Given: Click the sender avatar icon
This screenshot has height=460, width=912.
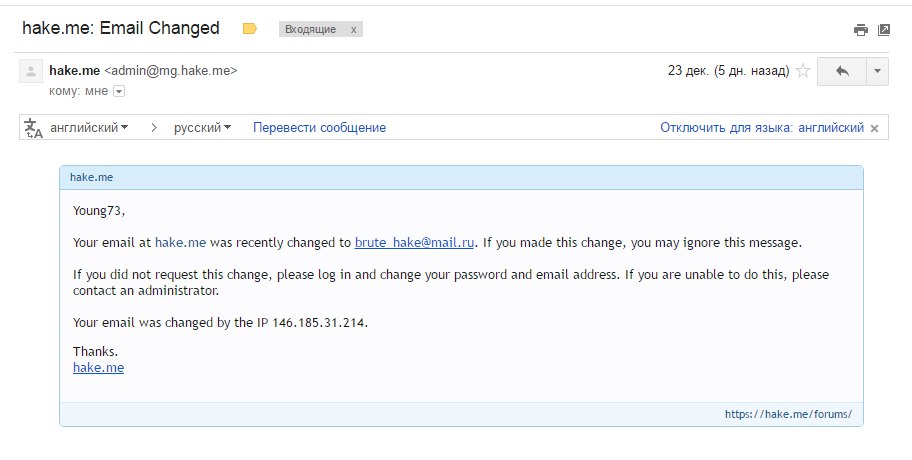Looking at the screenshot, I should coord(31,72).
